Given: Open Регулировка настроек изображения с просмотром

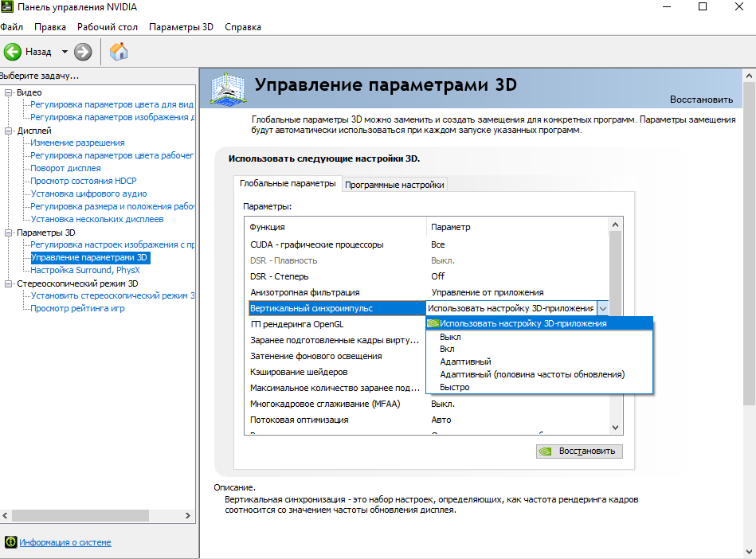Looking at the screenshot, I should point(112,244).
